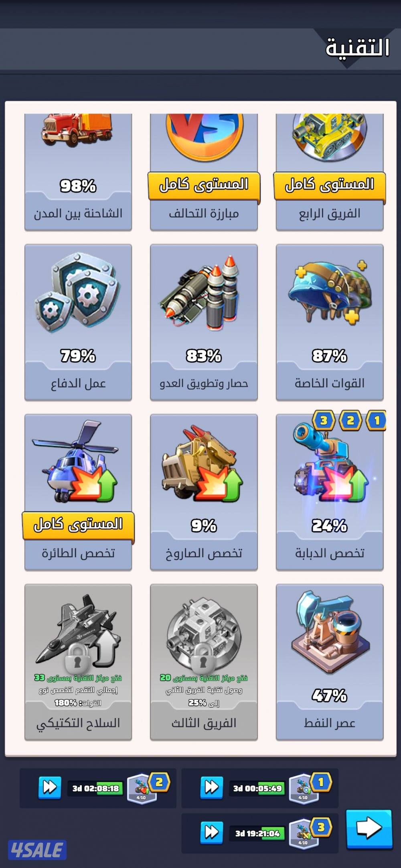Screen dimensions: 401x868
Task: Open the defense shields tech card at 79%
Action: (78, 322)
